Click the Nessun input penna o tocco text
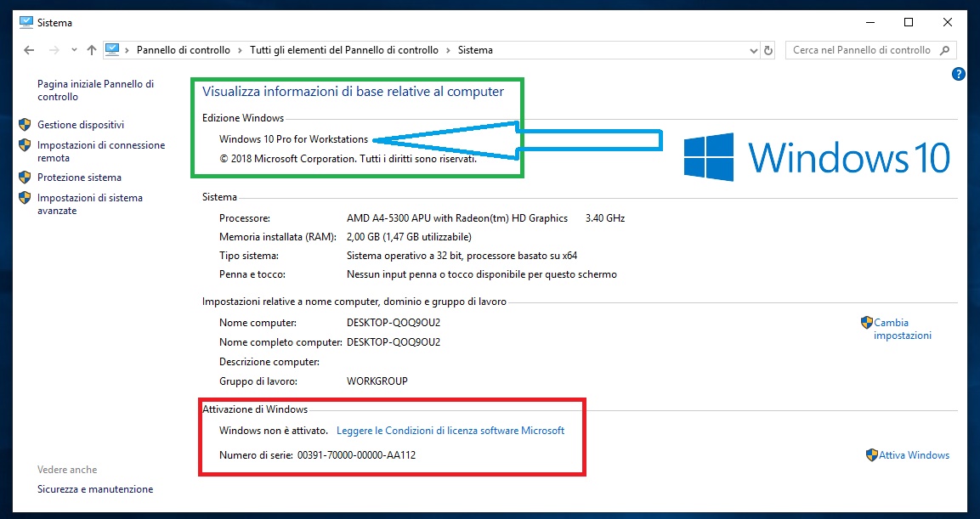This screenshot has width=980, height=519. click(x=482, y=274)
